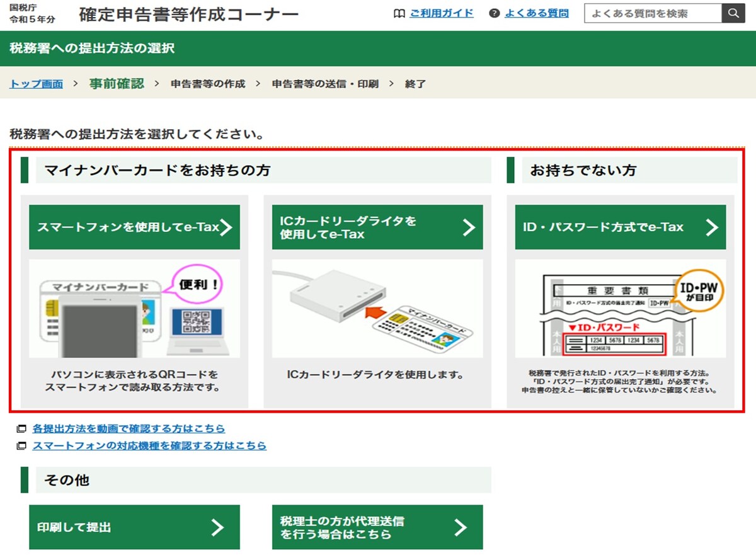Click the book icon beside ご利用ガイド

[x=399, y=13]
